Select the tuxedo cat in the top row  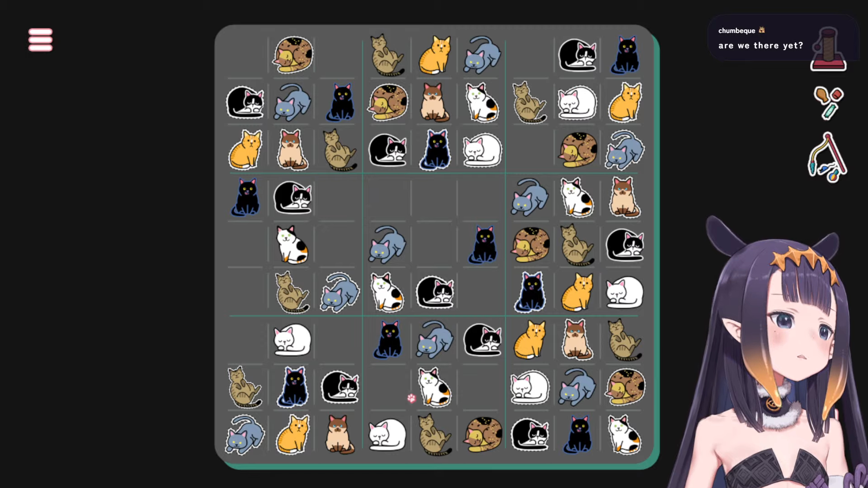click(577, 55)
